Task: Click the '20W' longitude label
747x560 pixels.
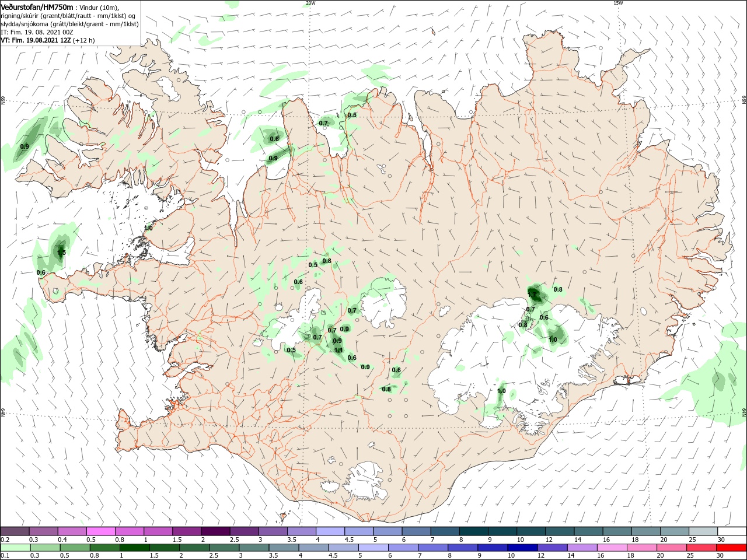Action: (310, 3)
